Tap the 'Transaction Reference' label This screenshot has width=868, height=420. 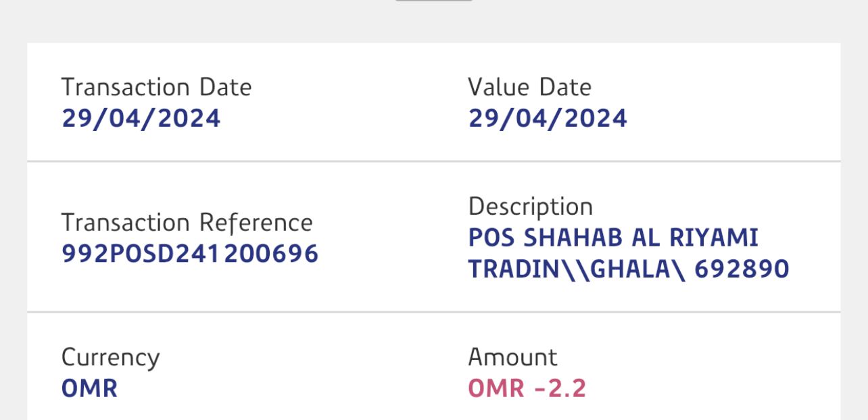tap(187, 223)
